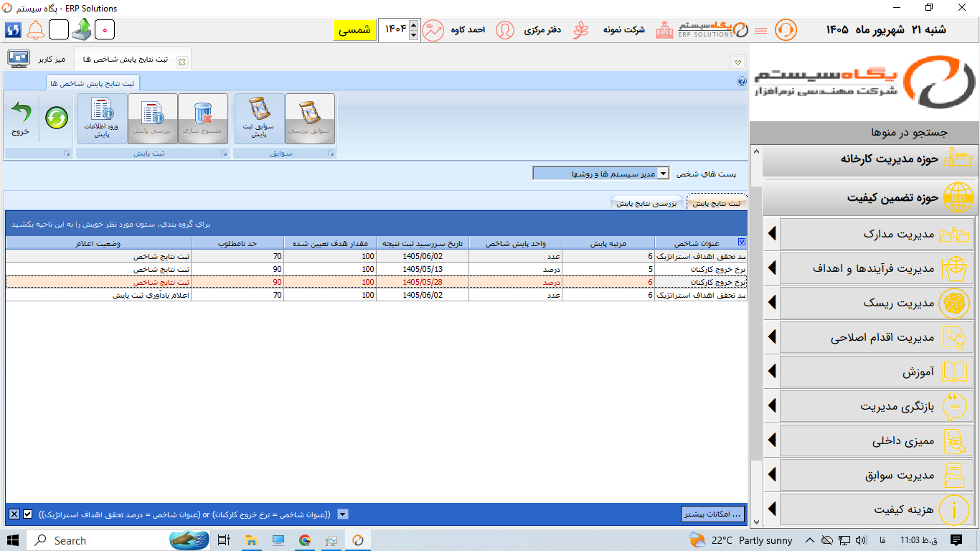Expand the مدیریت مدارک menu arrow
This screenshot has width=980, height=551.
tap(772, 234)
